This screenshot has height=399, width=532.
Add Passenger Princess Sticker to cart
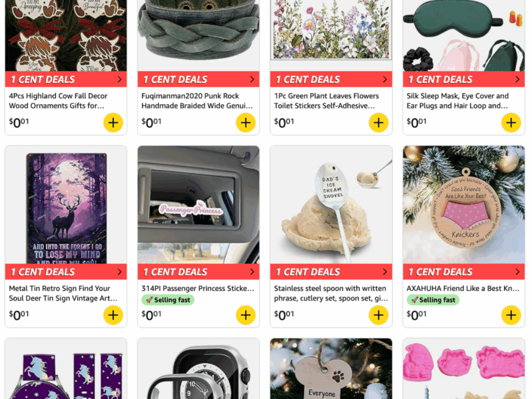coord(246,315)
